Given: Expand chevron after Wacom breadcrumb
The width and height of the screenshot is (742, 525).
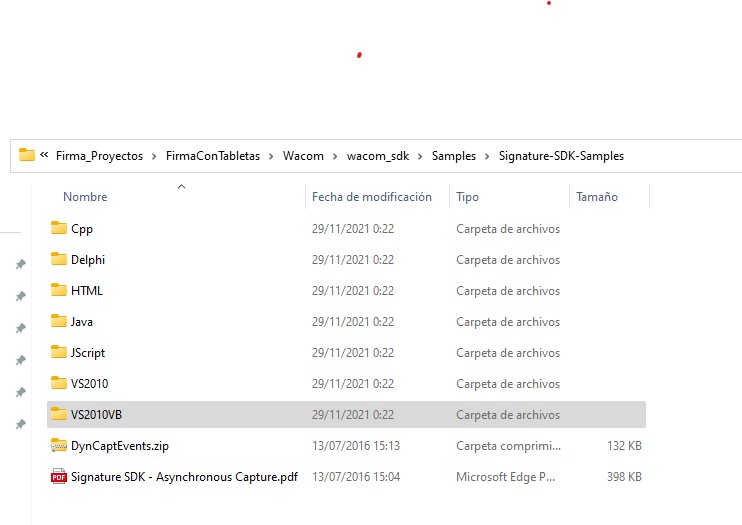Looking at the screenshot, I should coord(335,156).
